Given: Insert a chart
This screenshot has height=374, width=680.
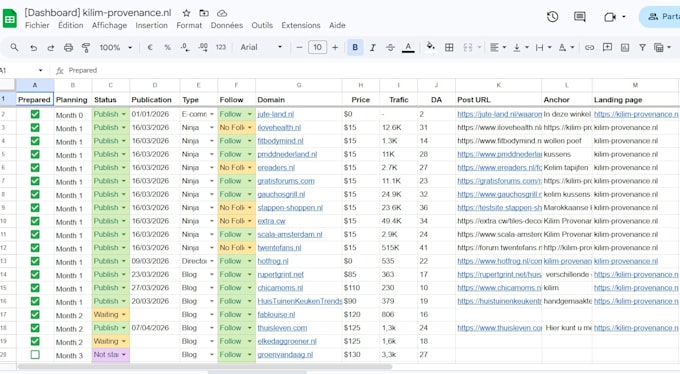Looking at the screenshot, I should click(625, 48).
